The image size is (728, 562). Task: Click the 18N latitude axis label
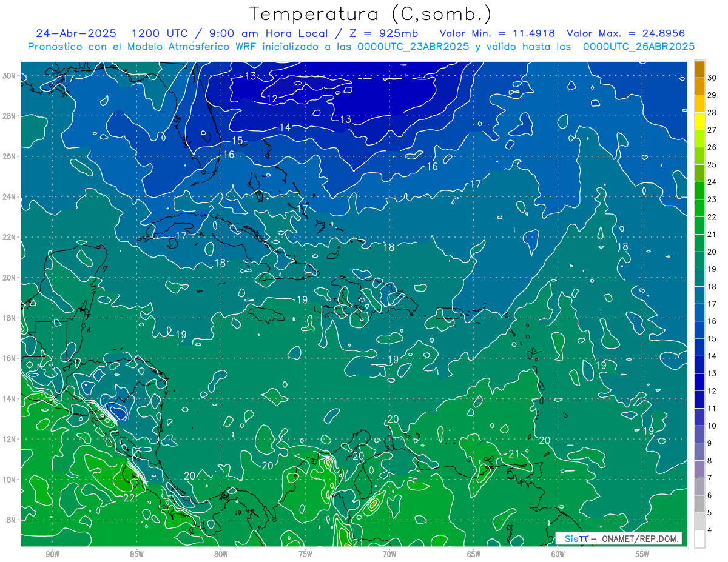click(10, 318)
